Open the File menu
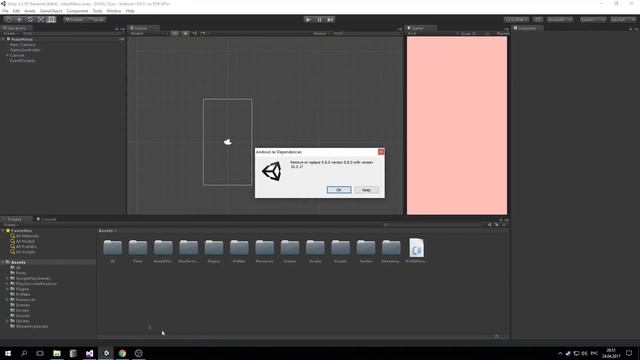 5,11
